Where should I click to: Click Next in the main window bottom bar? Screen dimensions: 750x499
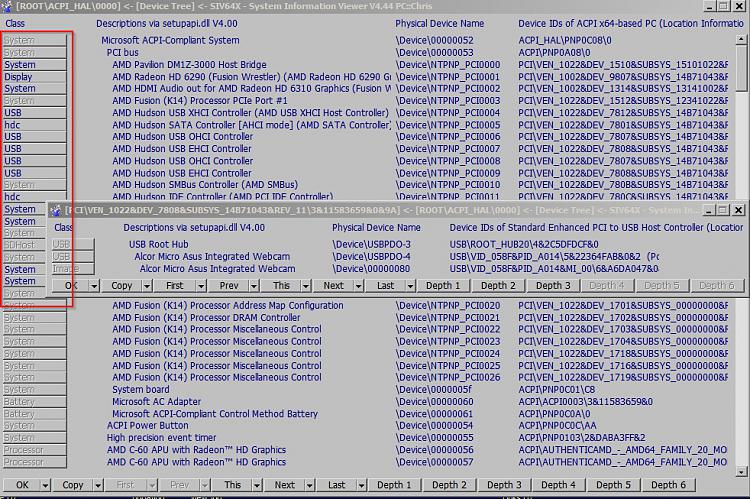[x=285, y=485]
